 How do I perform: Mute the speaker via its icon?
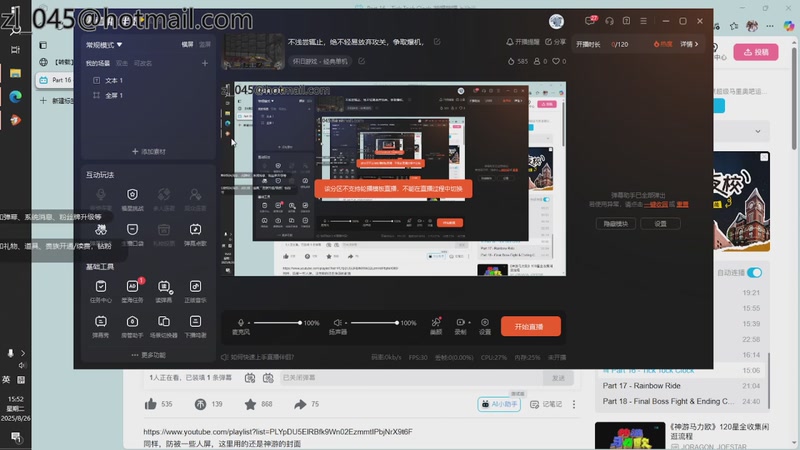(x=337, y=322)
